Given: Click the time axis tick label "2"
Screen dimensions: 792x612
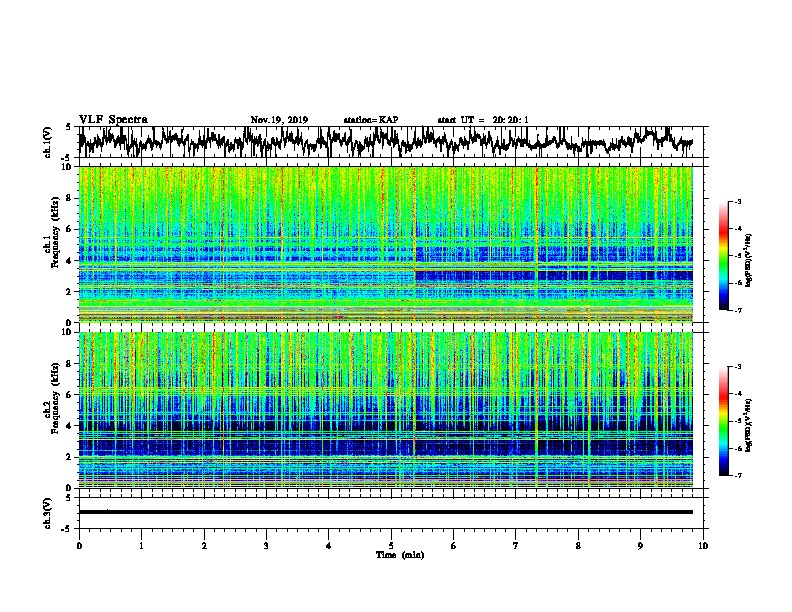Looking at the screenshot, I should tap(204, 546).
